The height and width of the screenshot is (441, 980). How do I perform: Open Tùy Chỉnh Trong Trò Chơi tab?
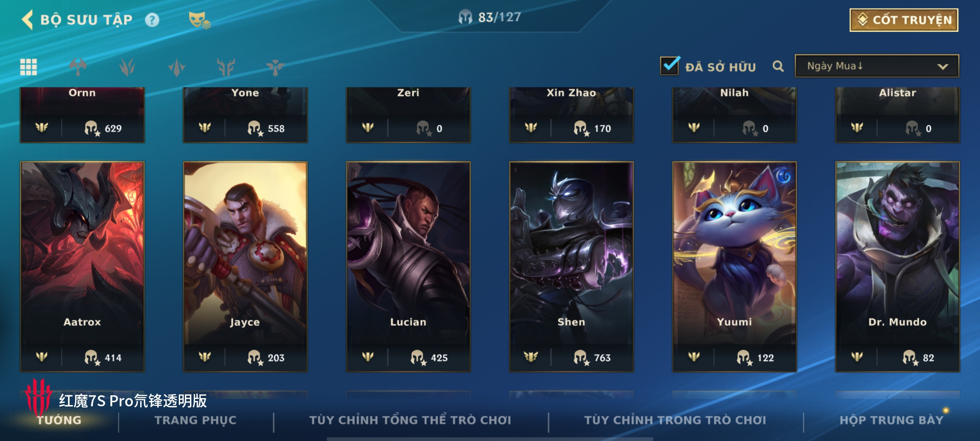click(x=675, y=420)
